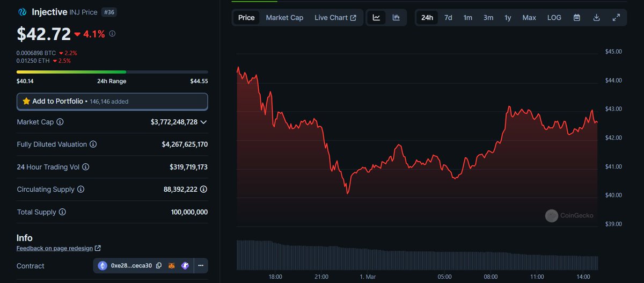
Task: Switch to line chart view icon
Action: point(377,18)
